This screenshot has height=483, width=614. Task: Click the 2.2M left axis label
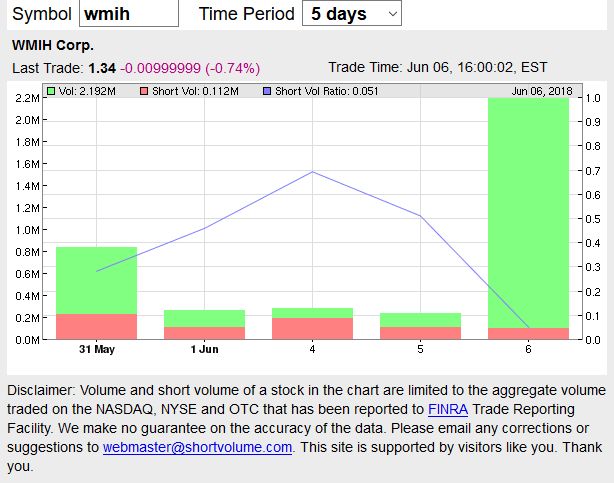pos(27,98)
